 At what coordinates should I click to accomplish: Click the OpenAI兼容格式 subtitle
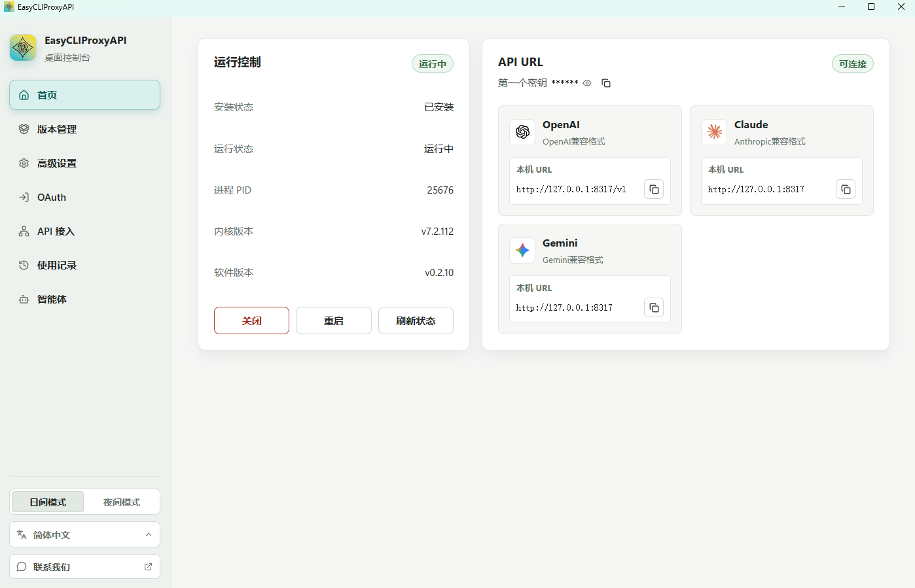point(574,141)
